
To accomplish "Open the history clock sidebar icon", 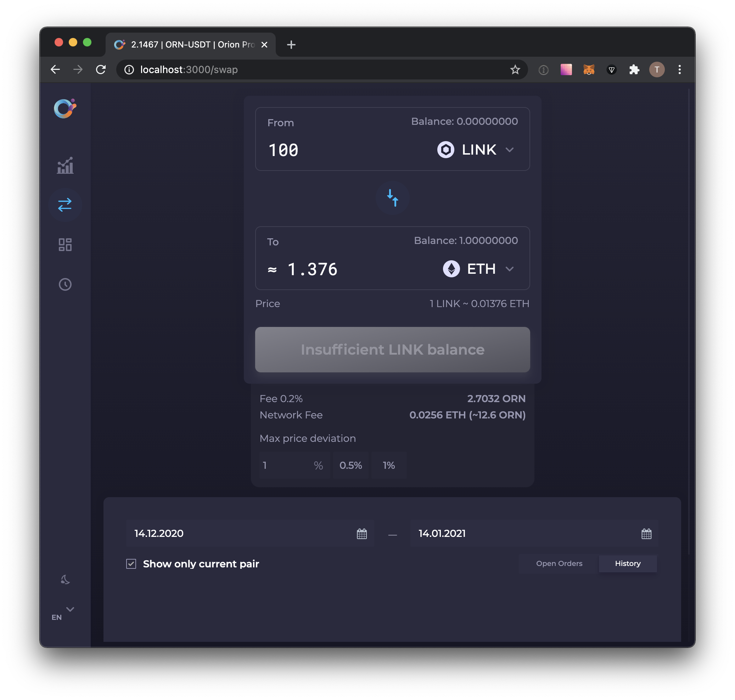I will click(65, 285).
